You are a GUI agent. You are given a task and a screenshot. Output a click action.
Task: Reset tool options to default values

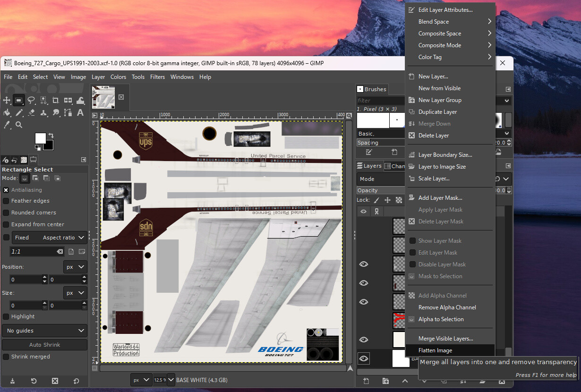(x=76, y=381)
